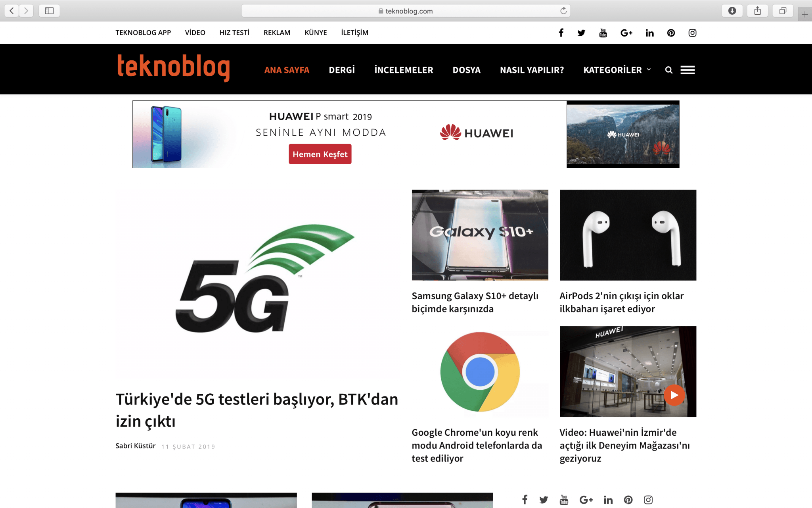The image size is (812, 508).
Task: Open Twitter icon in top bar
Action: (x=581, y=33)
